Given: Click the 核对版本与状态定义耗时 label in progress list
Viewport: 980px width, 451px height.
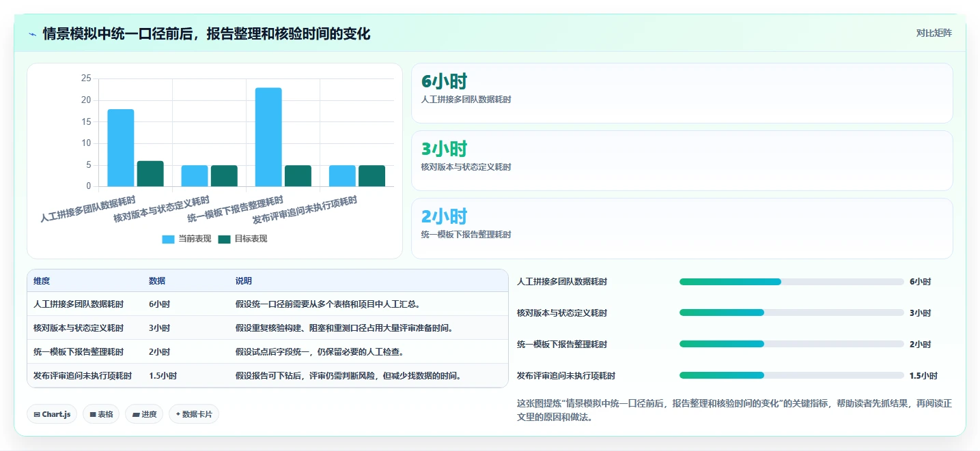Looking at the screenshot, I should click(x=562, y=313).
